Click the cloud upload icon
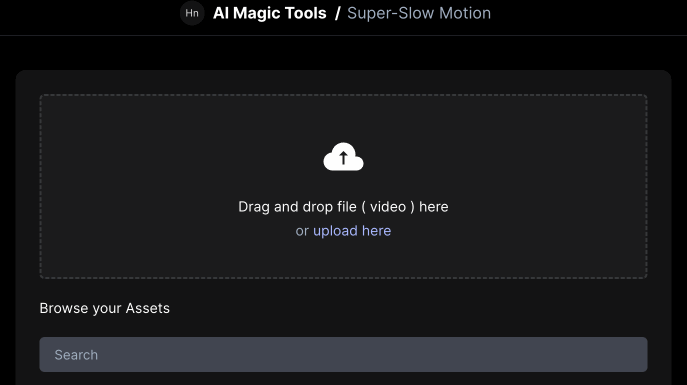This screenshot has width=687, height=385. [343, 157]
